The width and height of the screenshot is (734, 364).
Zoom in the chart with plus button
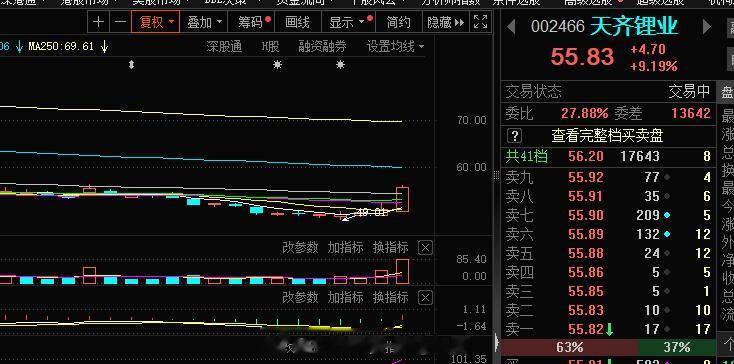(x=98, y=22)
